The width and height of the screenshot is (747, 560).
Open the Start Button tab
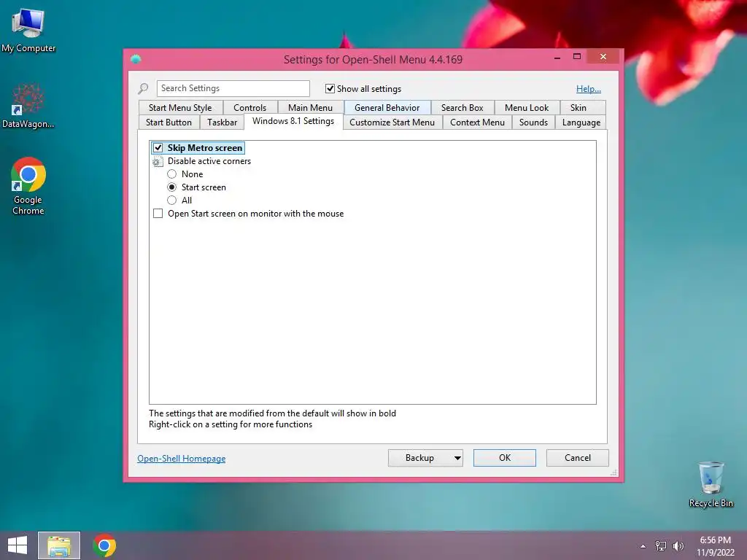(169, 122)
